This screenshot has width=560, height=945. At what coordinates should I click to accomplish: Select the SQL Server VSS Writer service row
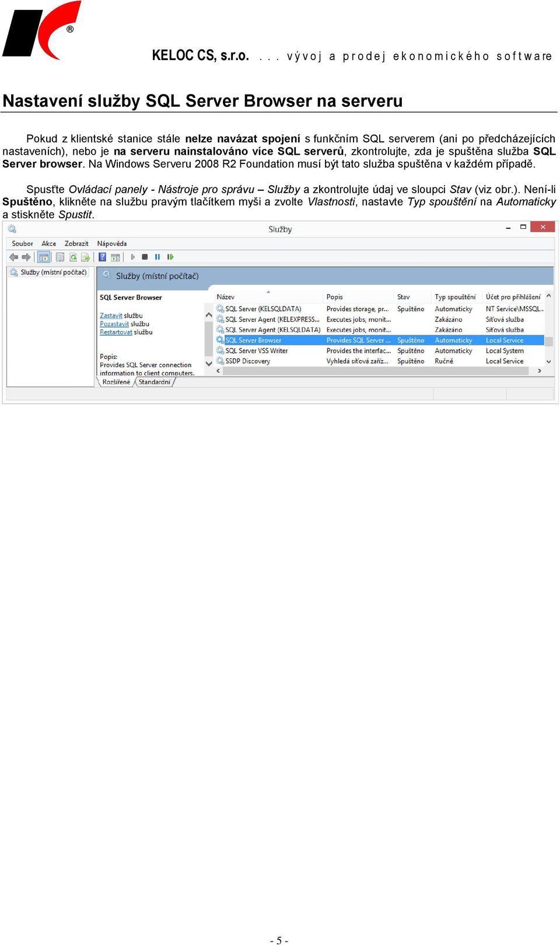pyautogui.click(x=380, y=351)
